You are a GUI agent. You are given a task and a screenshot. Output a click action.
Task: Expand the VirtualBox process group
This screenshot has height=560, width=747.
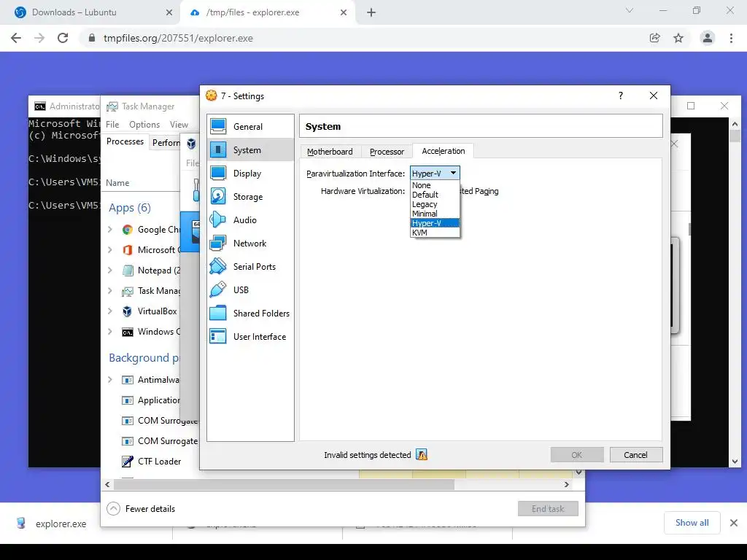pos(110,311)
